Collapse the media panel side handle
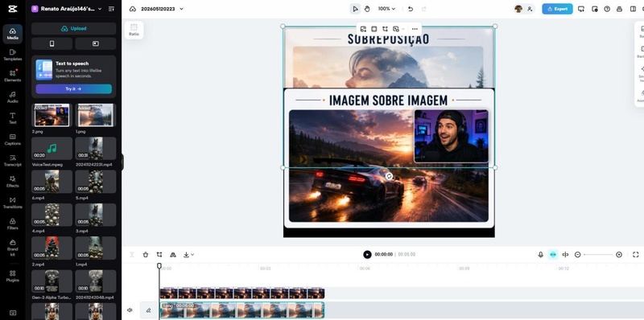 click(122, 162)
